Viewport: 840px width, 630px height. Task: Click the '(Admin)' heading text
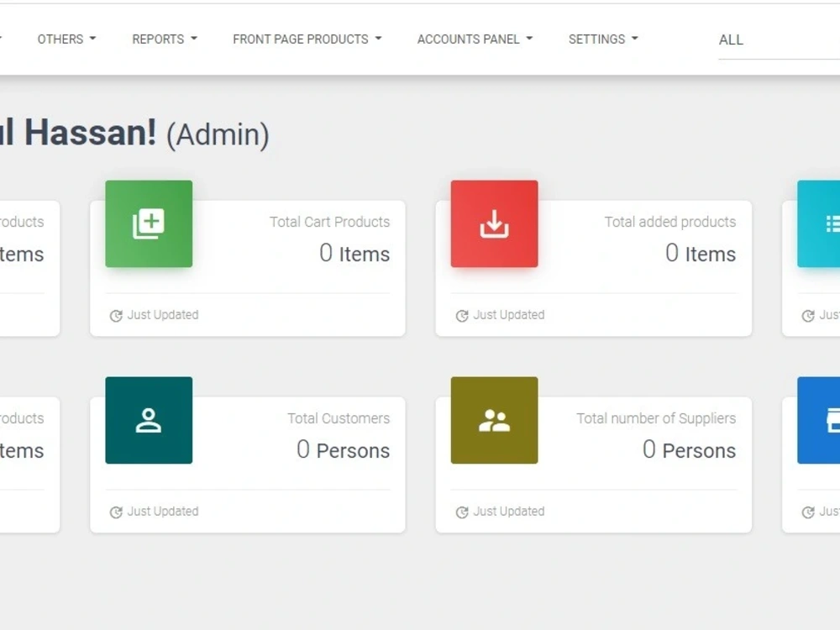click(x=218, y=134)
